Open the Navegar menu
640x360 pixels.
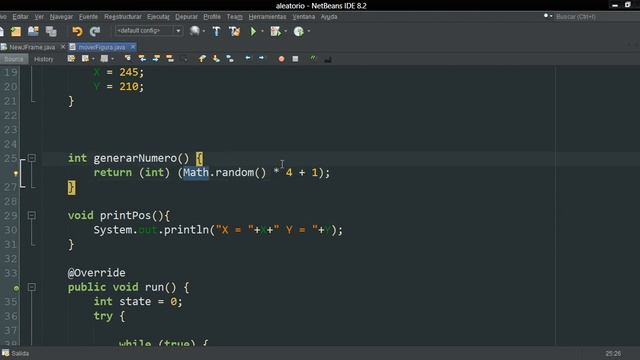61,17
